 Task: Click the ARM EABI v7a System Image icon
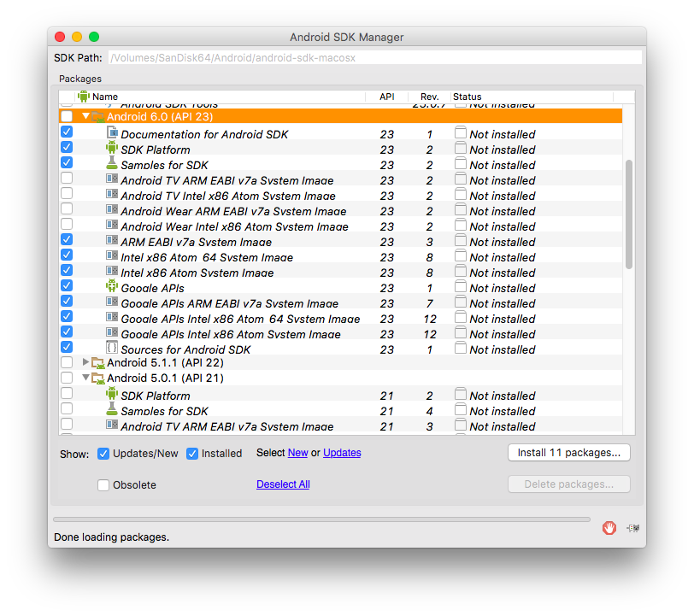click(112, 240)
